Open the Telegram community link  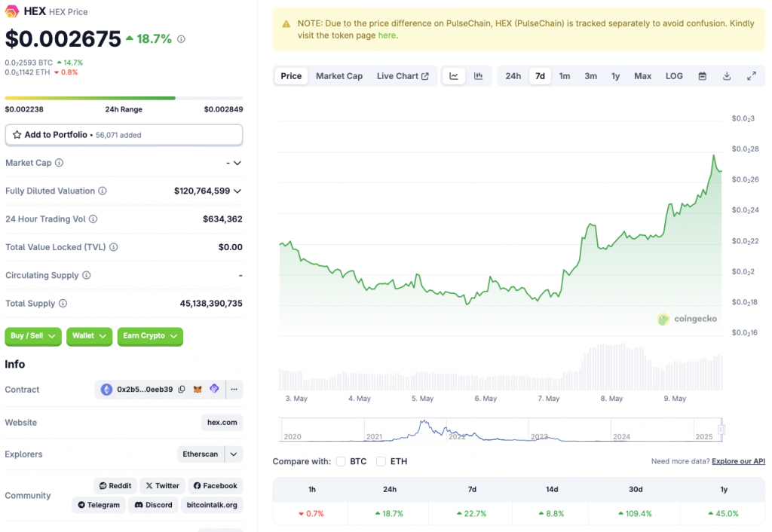pos(99,505)
